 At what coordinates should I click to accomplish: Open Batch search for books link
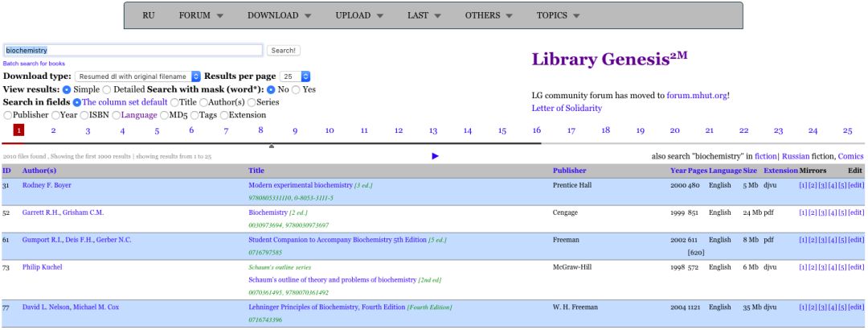coord(34,64)
